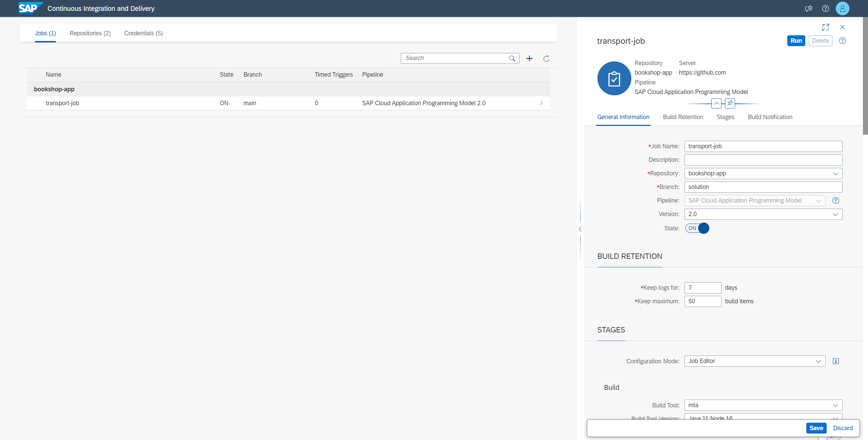Viewport: 868px width, 440px height.
Task: Open the user profile avatar
Action: 843,8
